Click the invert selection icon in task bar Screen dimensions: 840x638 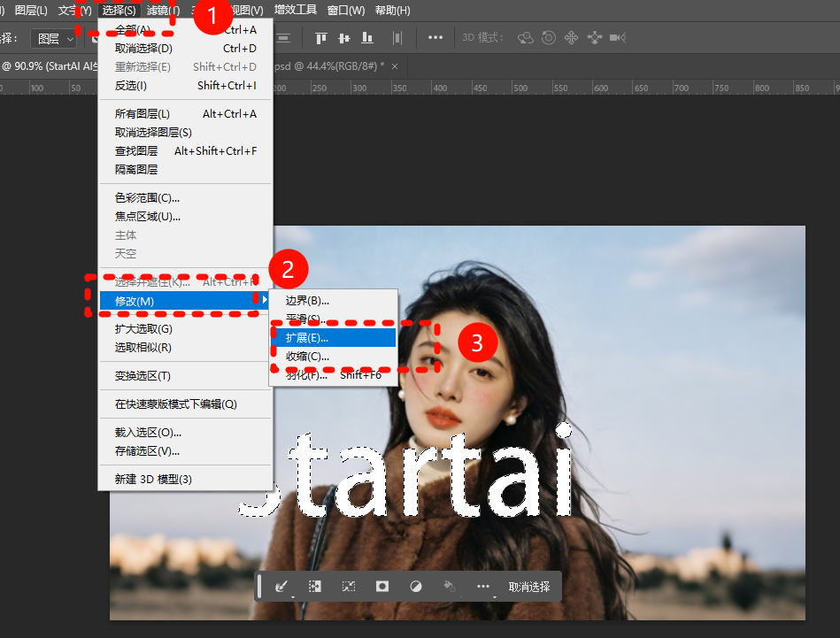(314, 587)
